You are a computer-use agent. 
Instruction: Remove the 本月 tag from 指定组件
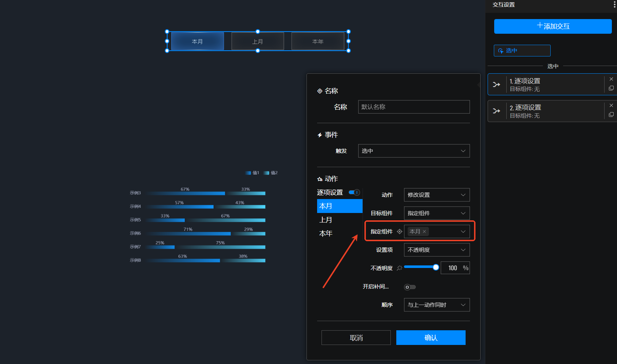425,232
